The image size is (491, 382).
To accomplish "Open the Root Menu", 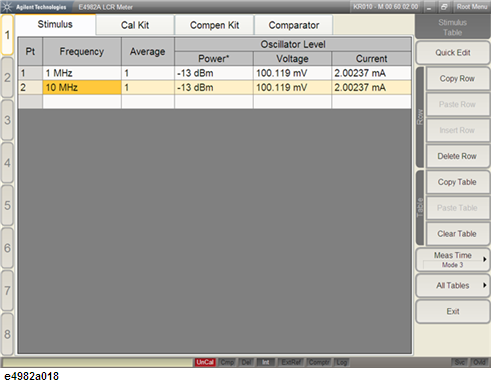I will point(472,7).
